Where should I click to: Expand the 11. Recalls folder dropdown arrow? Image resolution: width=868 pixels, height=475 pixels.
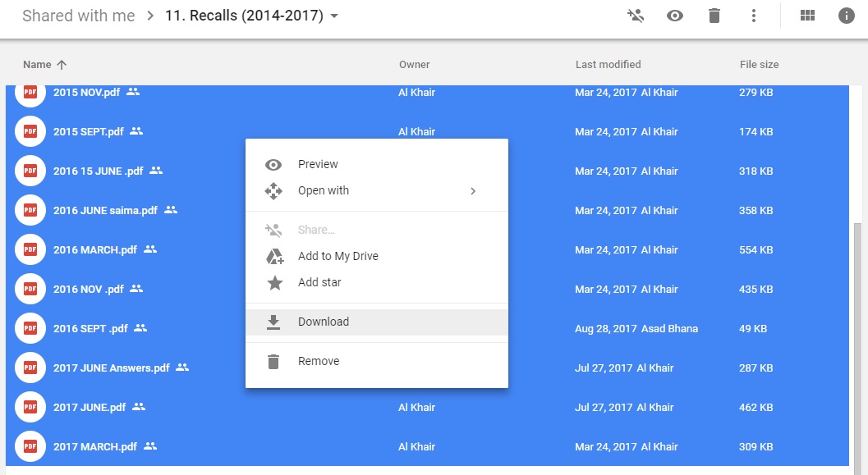point(334,16)
